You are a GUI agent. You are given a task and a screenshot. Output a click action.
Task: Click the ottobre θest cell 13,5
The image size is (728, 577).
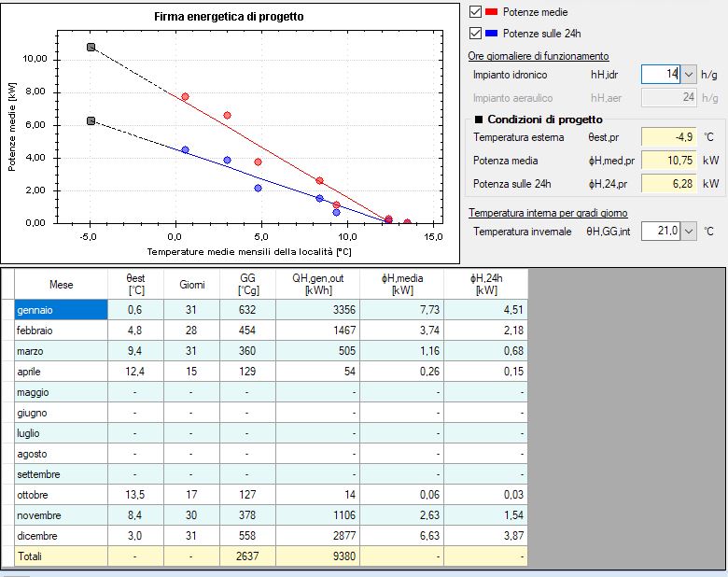pos(135,494)
